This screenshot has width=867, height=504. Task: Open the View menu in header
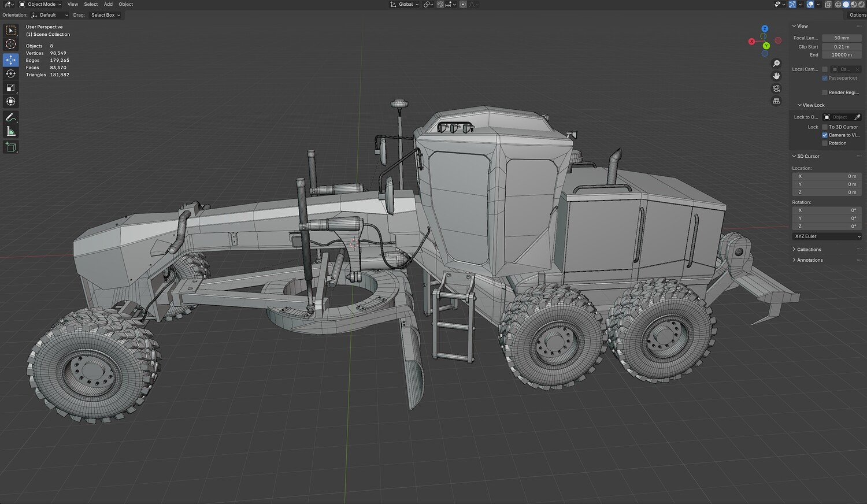(x=73, y=4)
